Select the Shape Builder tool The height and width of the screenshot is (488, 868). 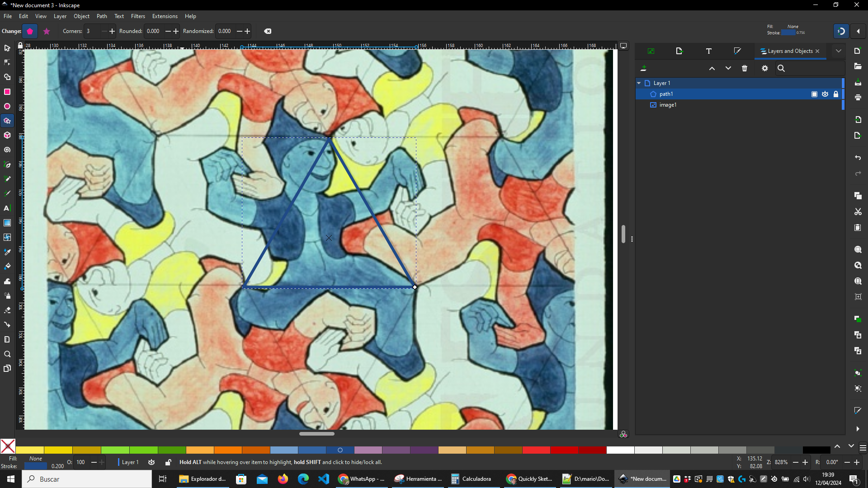click(7, 77)
